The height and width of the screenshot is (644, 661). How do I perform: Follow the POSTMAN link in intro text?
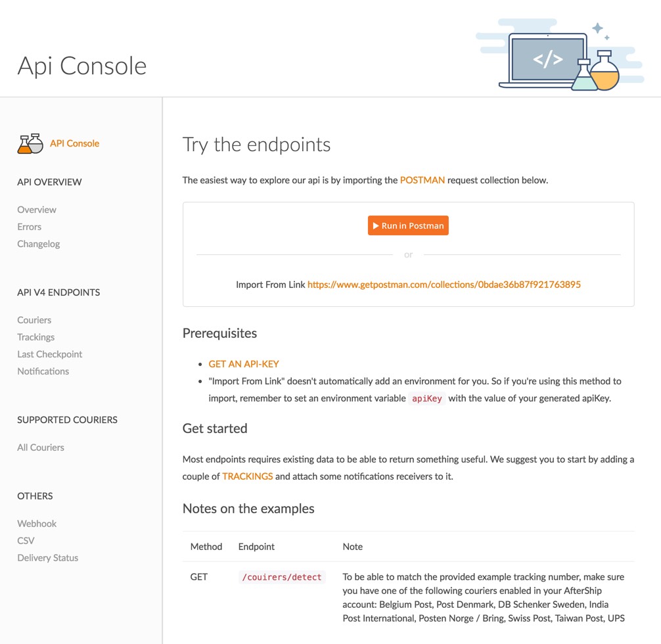[422, 180]
